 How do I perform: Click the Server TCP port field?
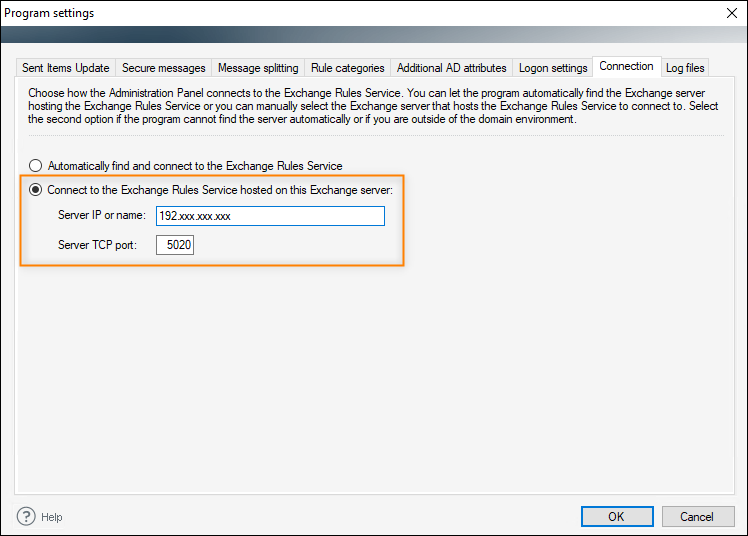(x=175, y=245)
